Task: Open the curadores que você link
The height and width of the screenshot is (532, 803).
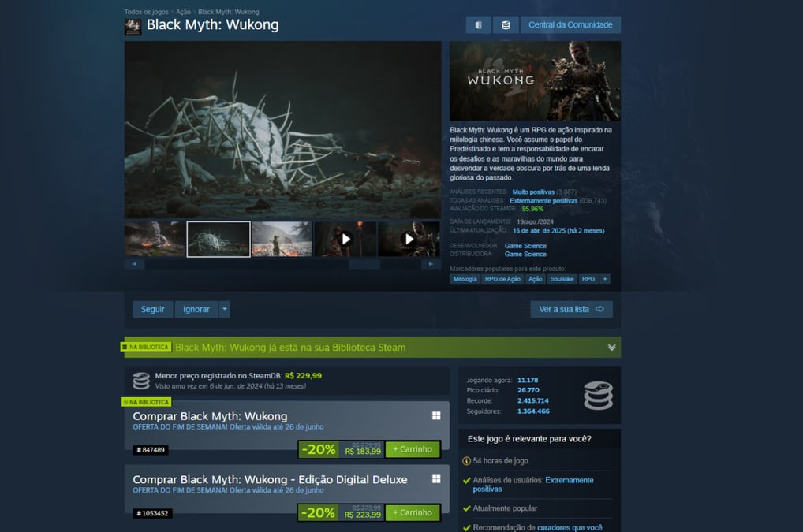Action: pyautogui.click(x=570, y=527)
